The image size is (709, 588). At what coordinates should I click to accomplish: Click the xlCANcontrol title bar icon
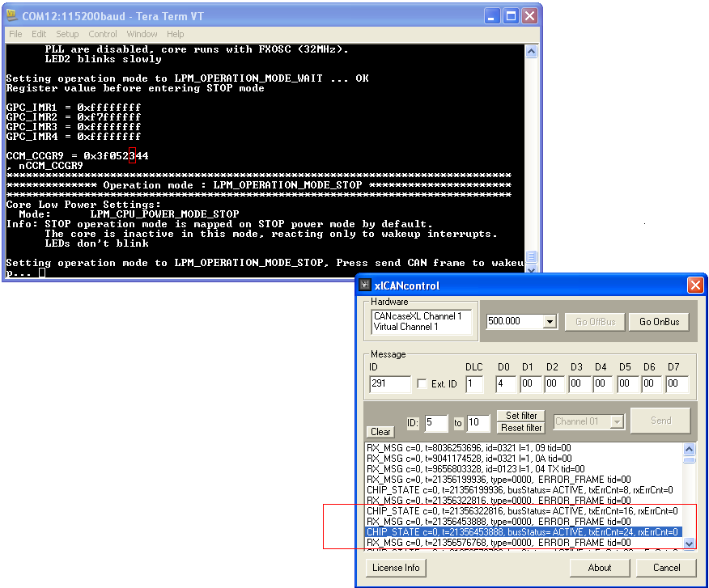365,285
